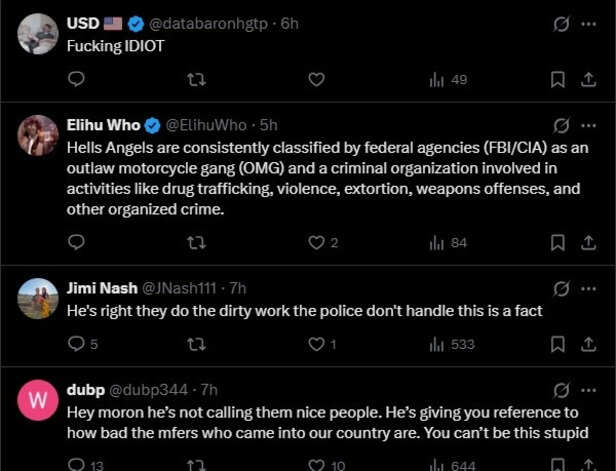Viewport: 616px width, 471px height.
Task: Reply to Jimi Nash's tweet with 5 replies
Action: 77,344
